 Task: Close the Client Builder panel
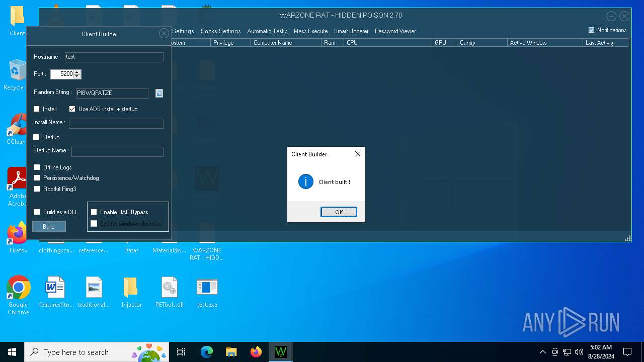(x=164, y=34)
